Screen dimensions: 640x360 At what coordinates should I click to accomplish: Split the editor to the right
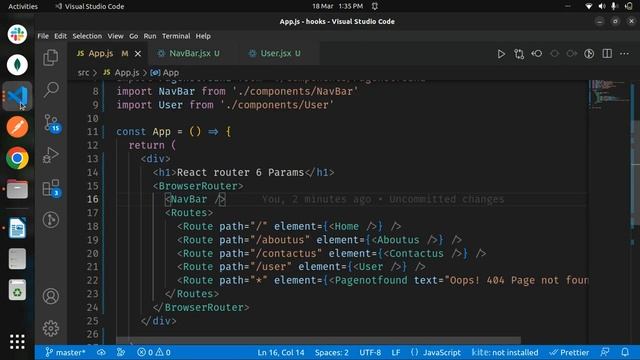point(607,54)
